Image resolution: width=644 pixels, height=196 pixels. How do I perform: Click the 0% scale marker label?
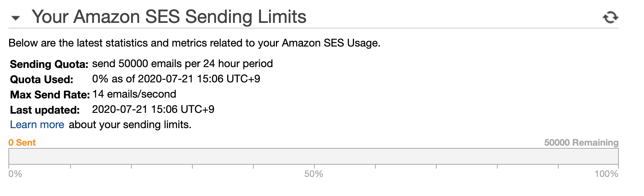point(15,174)
